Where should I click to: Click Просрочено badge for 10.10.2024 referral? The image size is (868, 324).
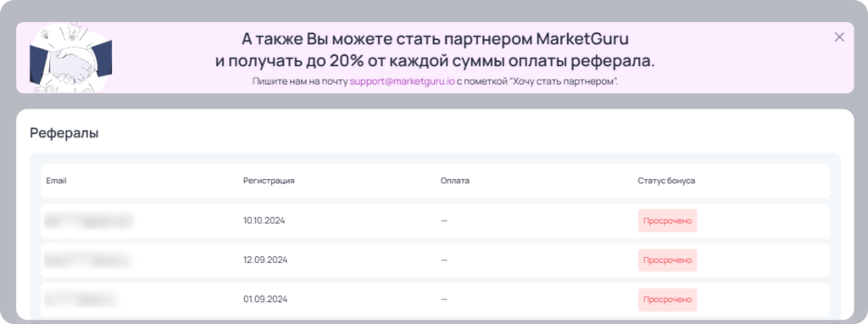pos(667,221)
